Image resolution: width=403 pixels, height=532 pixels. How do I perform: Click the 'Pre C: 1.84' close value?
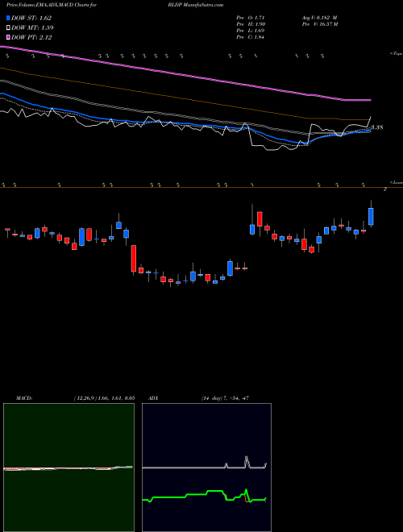pos(251,37)
